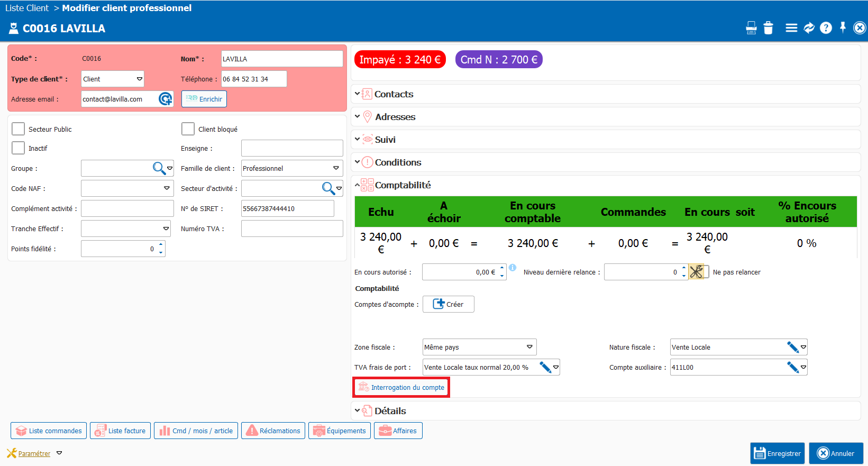Image resolution: width=868 pixels, height=466 pixels.
Task: Open the Paramétrer menu
Action: coord(34,453)
